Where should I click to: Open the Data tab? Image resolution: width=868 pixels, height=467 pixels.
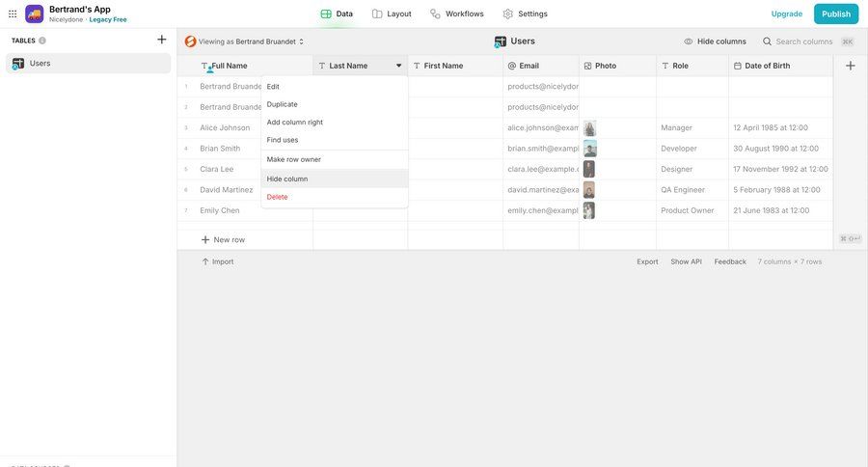click(337, 14)
